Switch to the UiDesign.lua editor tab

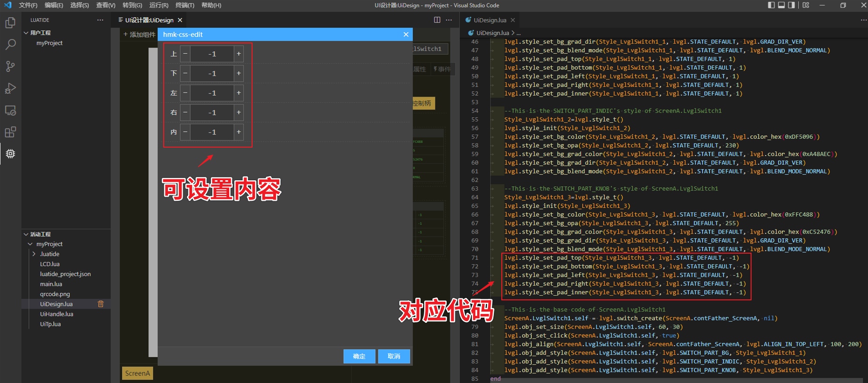click(x=489, y=20)
